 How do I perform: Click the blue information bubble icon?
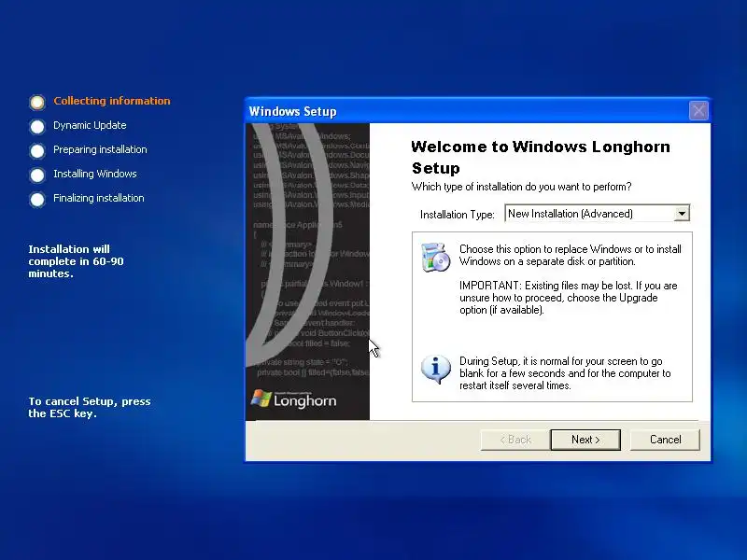coord(435,369)
